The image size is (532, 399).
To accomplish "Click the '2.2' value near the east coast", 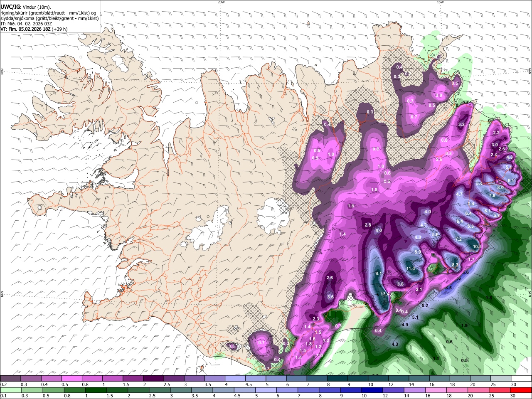I will (x=496, y=133).
